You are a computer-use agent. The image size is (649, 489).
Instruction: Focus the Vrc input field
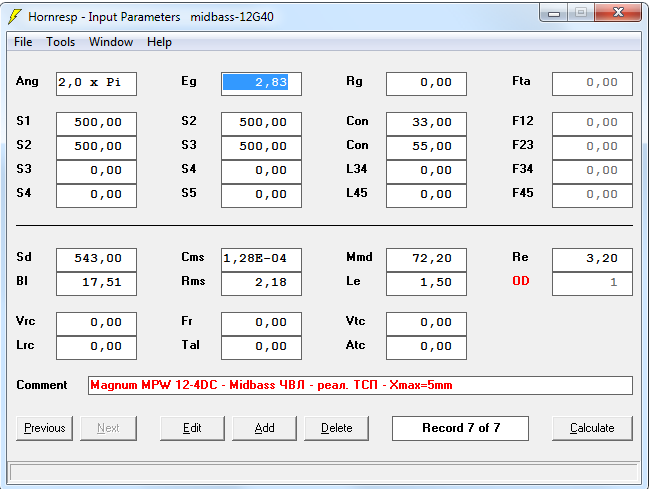[x=96, y=324]
